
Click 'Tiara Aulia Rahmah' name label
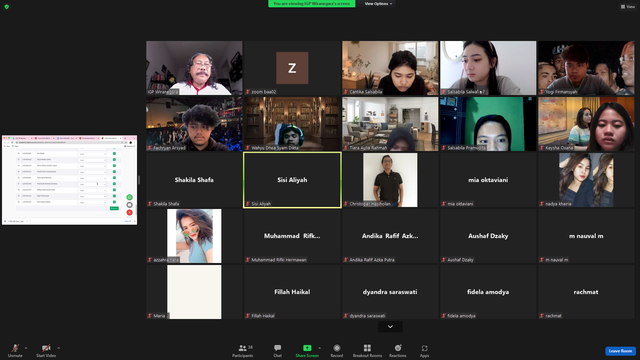(368, 148)
